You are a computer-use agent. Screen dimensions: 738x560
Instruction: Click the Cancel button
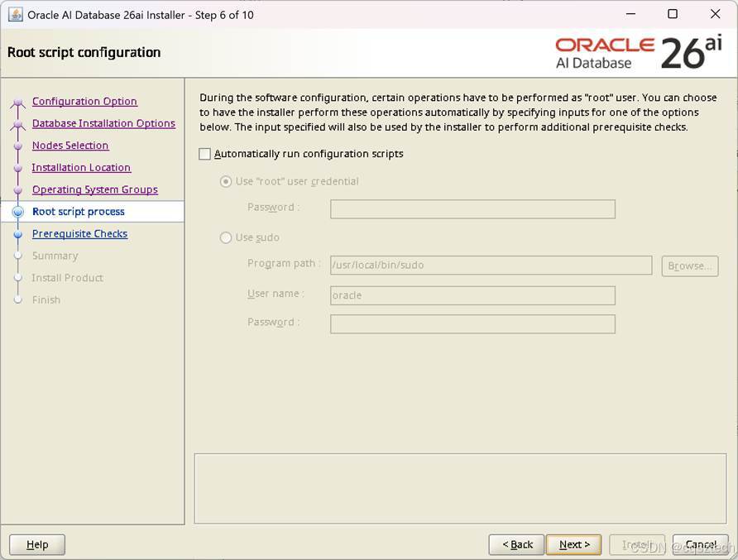tap(700, 545)
